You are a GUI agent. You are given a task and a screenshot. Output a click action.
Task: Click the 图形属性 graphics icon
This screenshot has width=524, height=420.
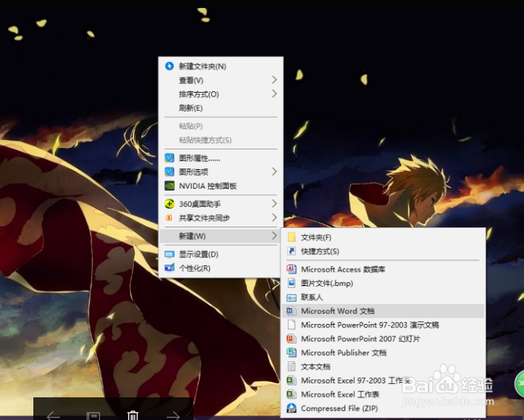click(x=169, y=158)
